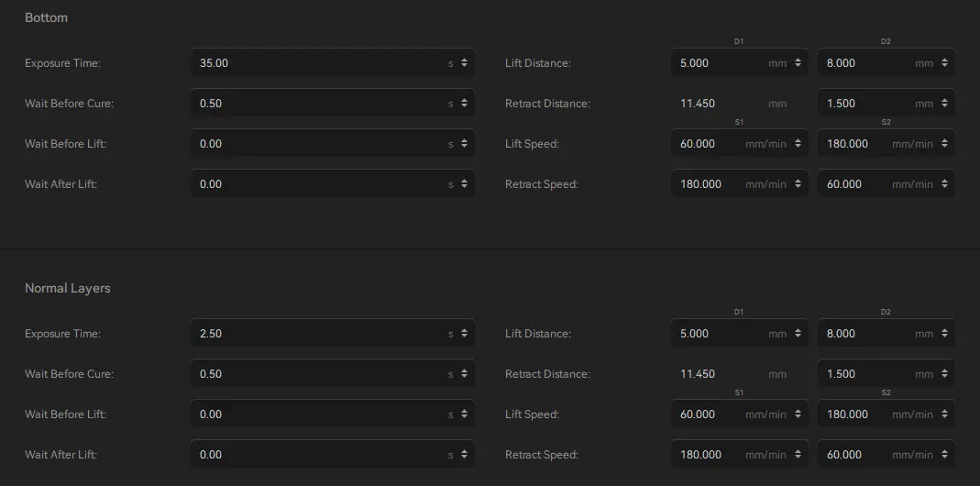Click the Bottom Exposure Time field showing 35.00
Image resolution: width=980 pixels, height=486 pixels.
coord(333,63)
